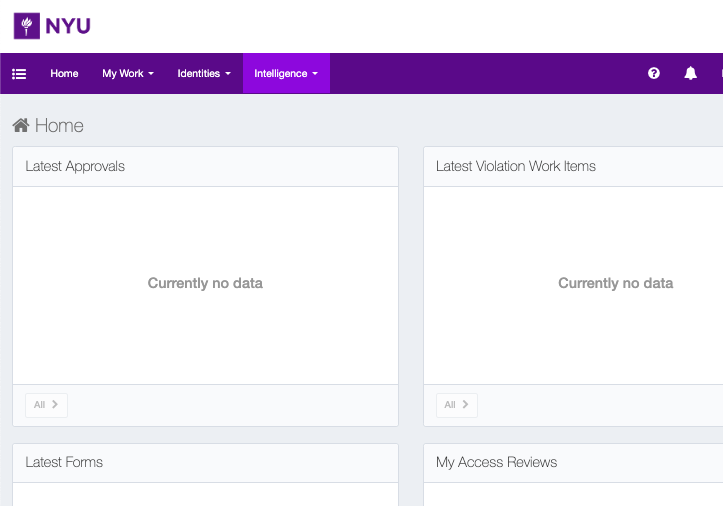Click 'Currently no data' in Violation Work Items

click(615, 283)
